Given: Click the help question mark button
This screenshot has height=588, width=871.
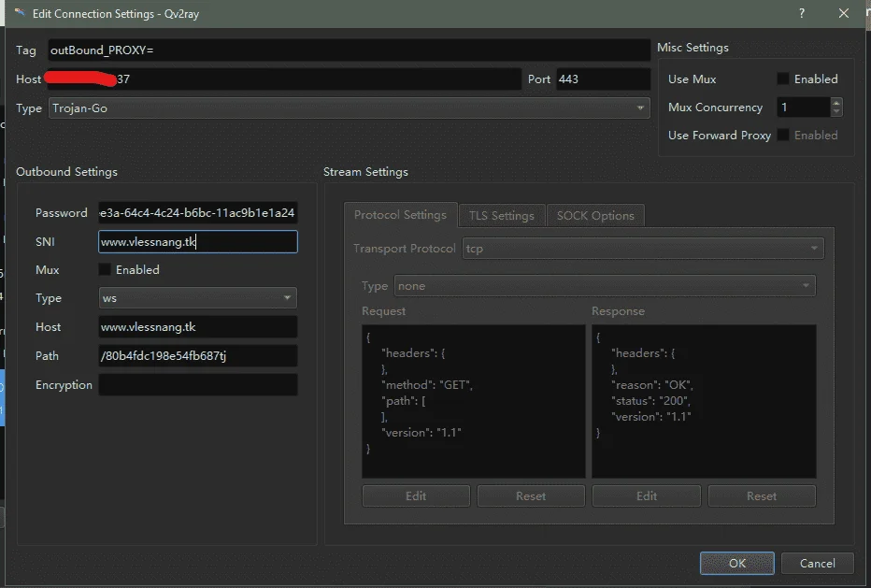Looking at the screenshot, I should click(x=802, y=13).
